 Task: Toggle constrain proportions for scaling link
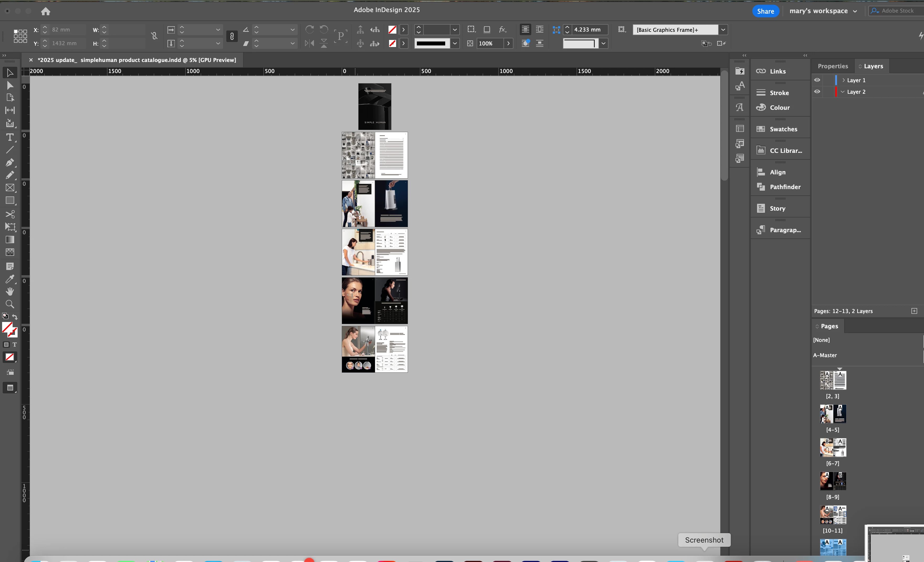tap(232, 37)
